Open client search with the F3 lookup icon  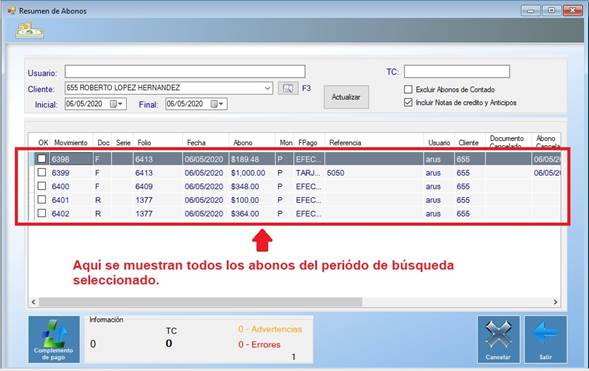point(288,88)
